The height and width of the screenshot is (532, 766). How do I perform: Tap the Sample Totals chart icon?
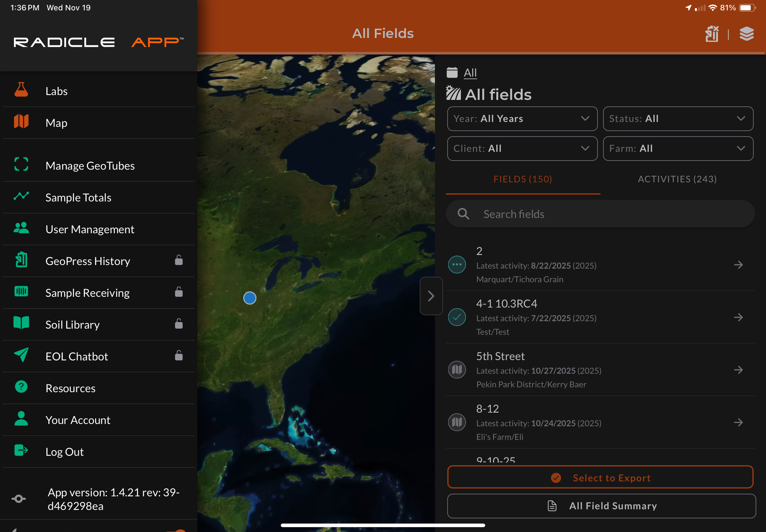(21, 196)
